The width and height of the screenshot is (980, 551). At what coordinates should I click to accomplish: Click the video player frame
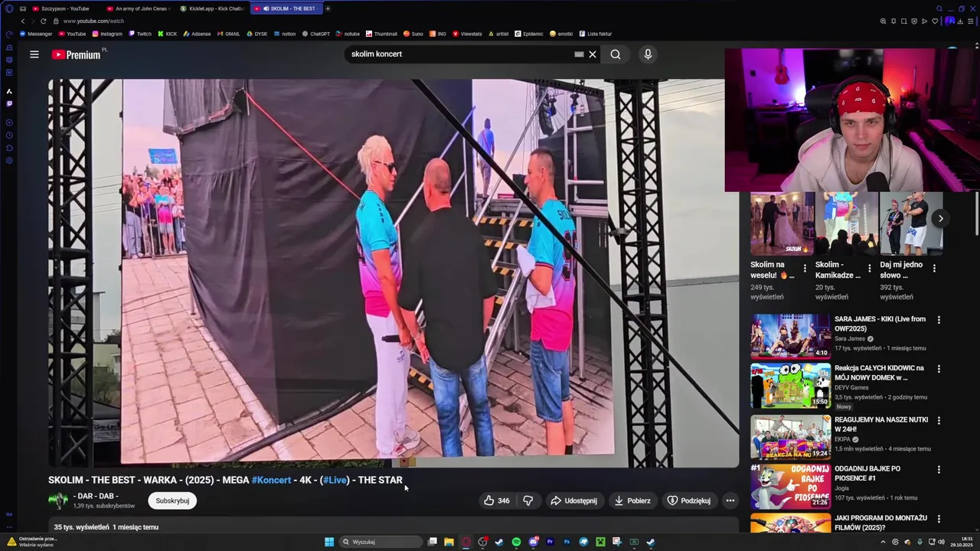tap(394, 273)
